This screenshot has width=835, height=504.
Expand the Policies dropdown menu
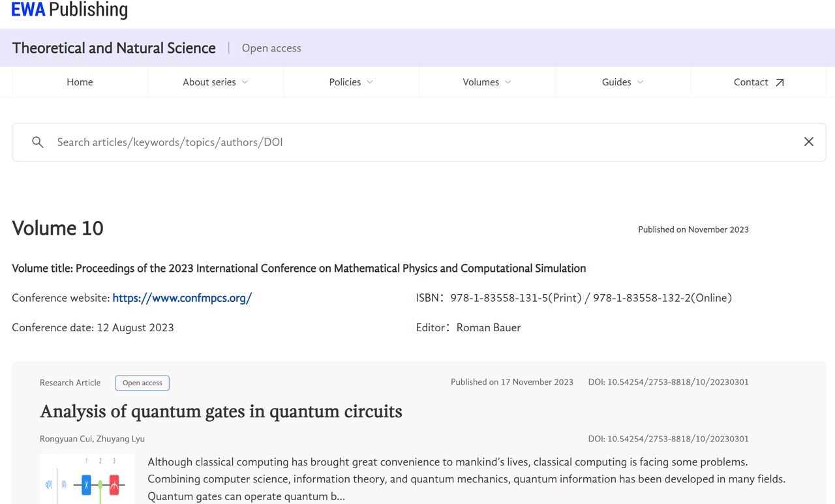coord(350,82)
